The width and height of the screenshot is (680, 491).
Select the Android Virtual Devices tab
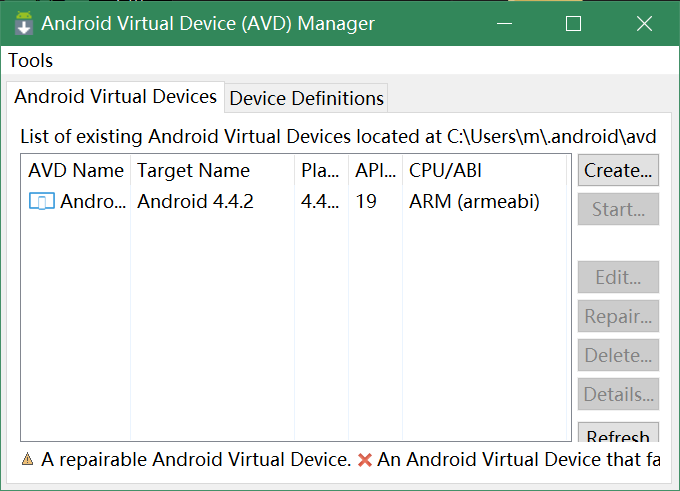(115, 97)
